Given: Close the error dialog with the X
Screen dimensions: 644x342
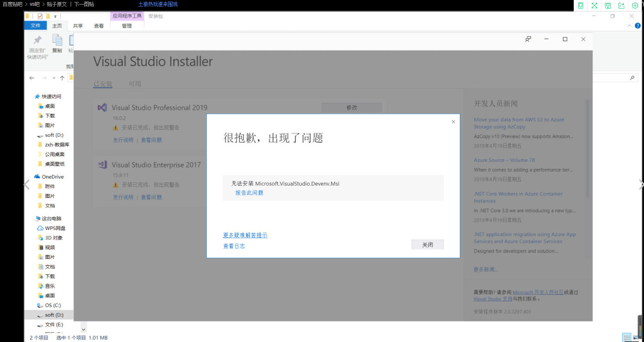Looking at the screenshot, I should pyautogui.click(x=453, y=122).
